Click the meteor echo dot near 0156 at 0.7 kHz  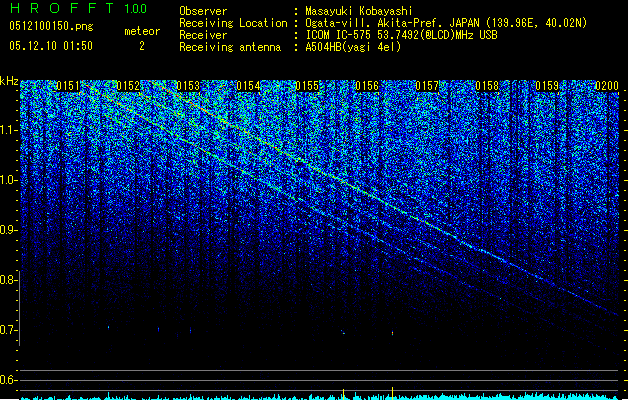392,333
